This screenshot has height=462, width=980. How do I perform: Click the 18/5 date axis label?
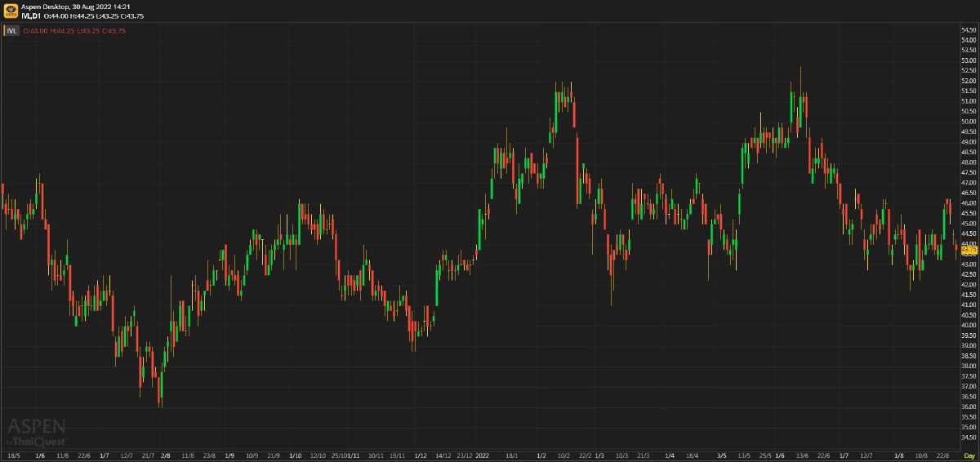coord(13,455)
